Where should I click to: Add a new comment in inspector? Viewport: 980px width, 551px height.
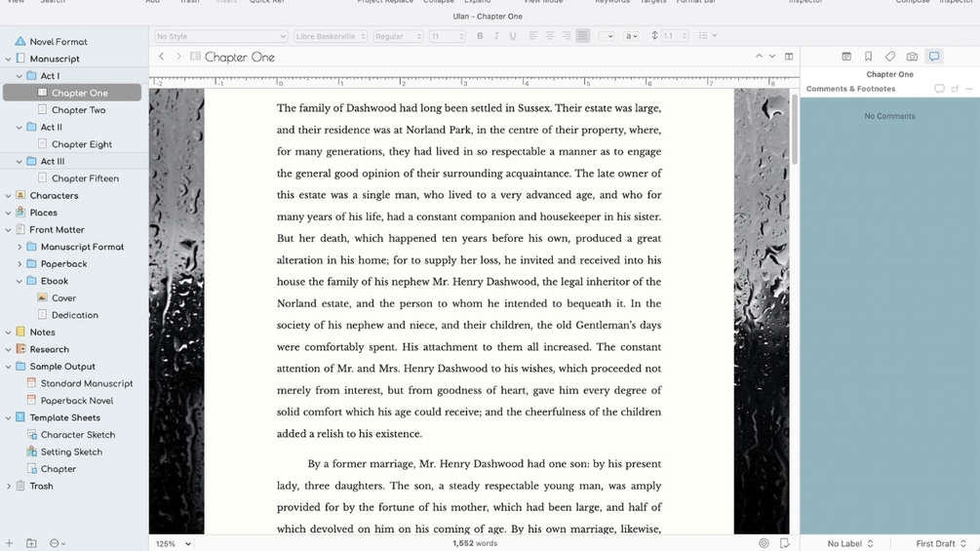click(x=939, y=89)
